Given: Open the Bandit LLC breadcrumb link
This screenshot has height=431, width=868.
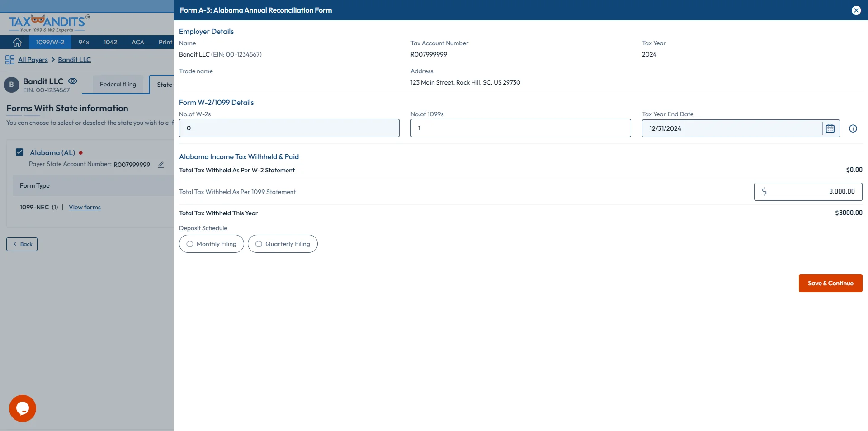Looking at the screenshot, I should [x=74, y=60].
